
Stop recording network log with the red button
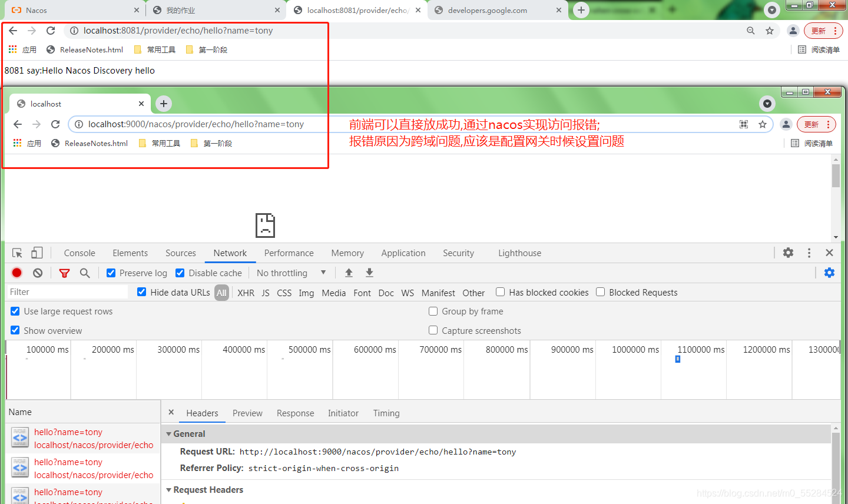tap(17, 273)
